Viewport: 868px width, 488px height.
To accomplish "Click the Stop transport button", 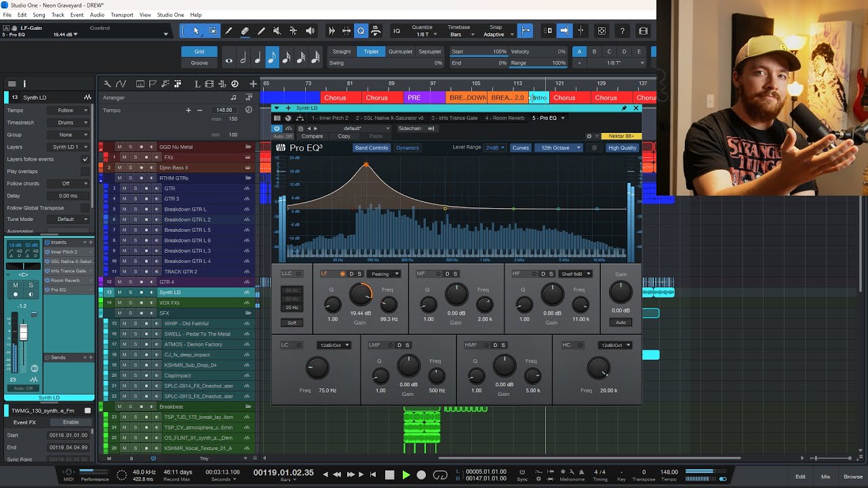I will tap(389, 474).
